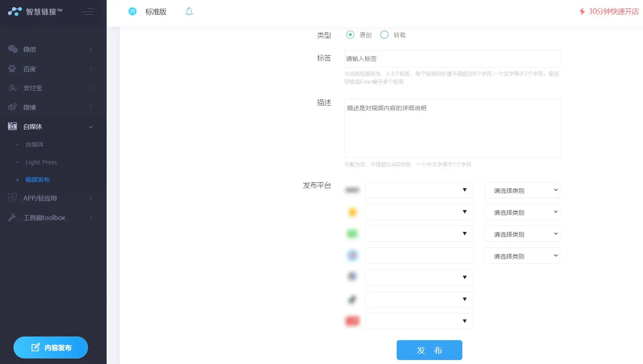643x364 pixels.
Task: Collapse the sidebar with the hamburger icon
Action: [x=88, y=12]
